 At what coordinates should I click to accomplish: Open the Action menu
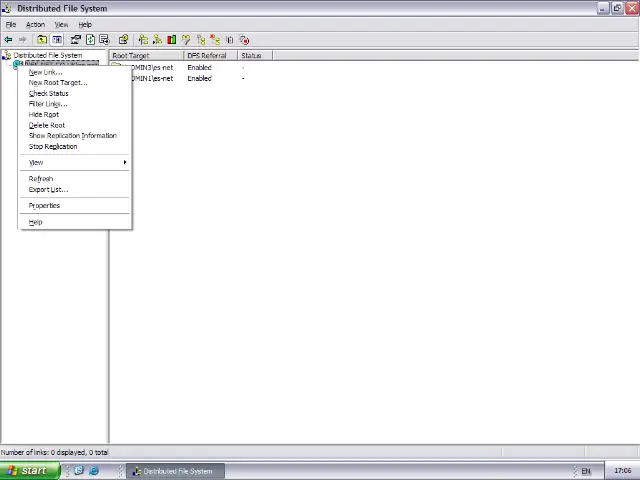[x=36, y=24]
